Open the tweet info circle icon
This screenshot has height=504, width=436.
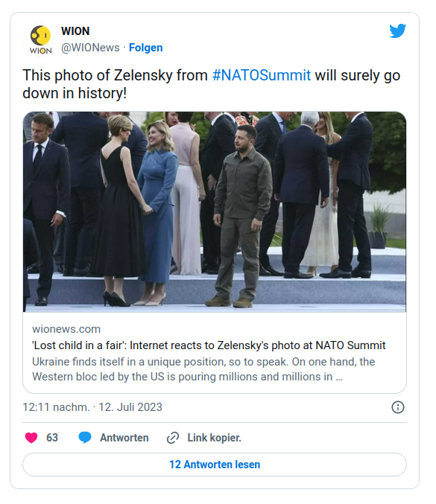(398, 407)
